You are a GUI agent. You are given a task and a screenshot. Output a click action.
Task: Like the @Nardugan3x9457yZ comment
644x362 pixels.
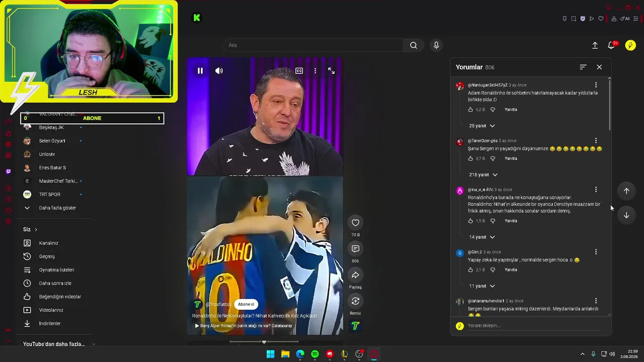[x=470, y=110]
